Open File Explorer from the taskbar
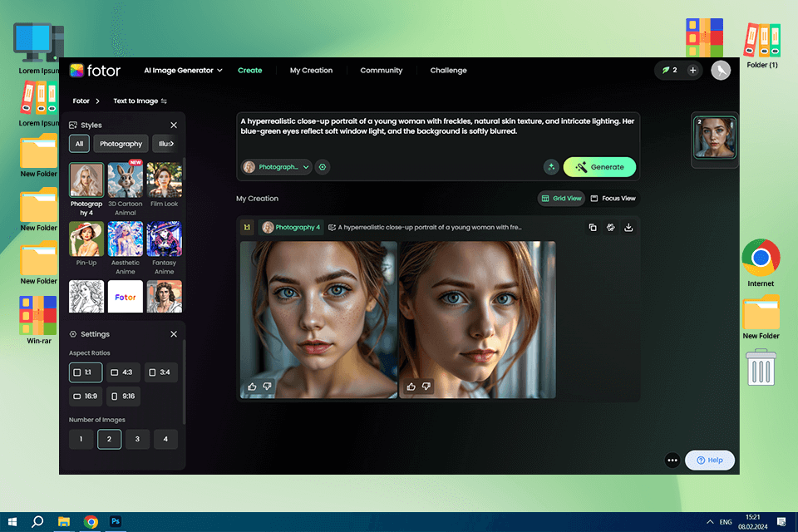Viewport: 798px width, 532px height. (x=64, y=522)
